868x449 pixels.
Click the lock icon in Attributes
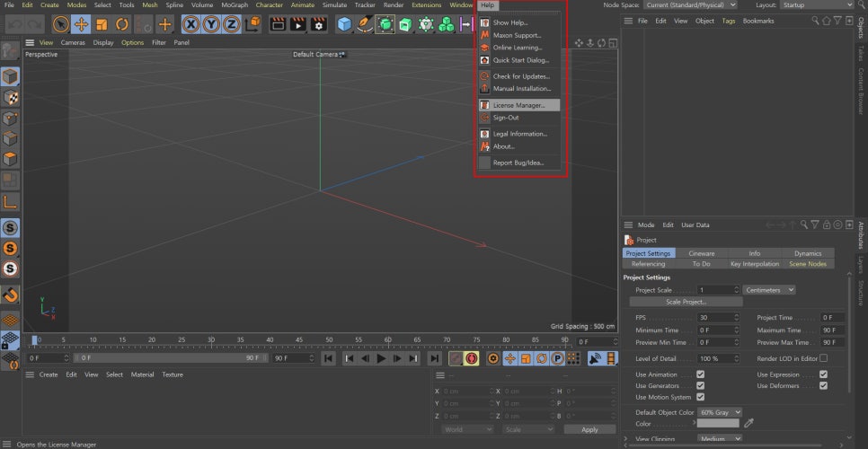[x=827, y=224]
